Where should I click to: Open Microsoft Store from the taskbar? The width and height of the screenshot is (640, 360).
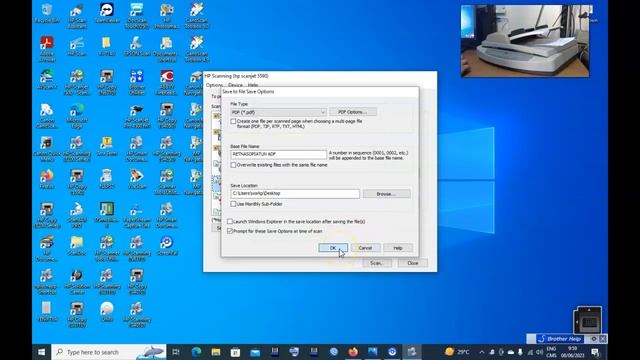coord(236,352)
